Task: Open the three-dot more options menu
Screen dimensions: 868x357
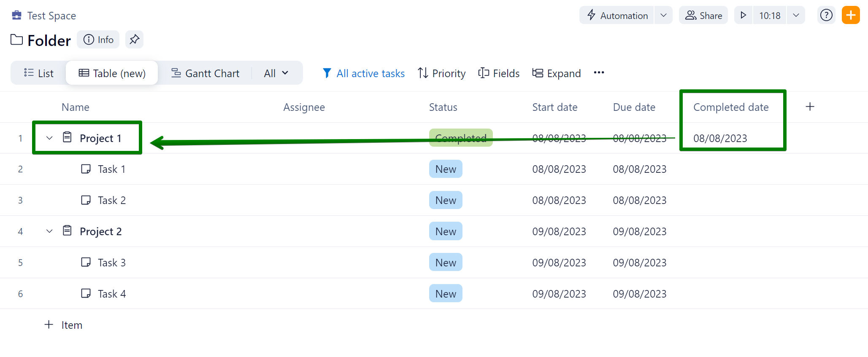Action: pyautogui.click(x=598, y=73)
